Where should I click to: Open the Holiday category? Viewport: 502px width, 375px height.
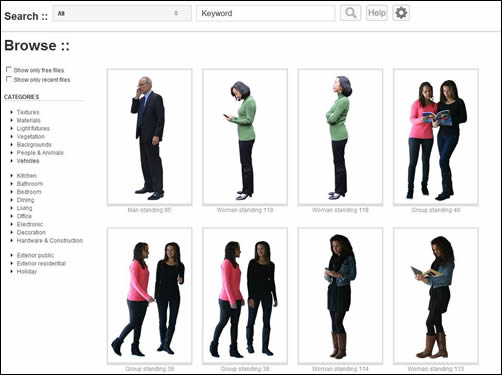coord(27,272)
